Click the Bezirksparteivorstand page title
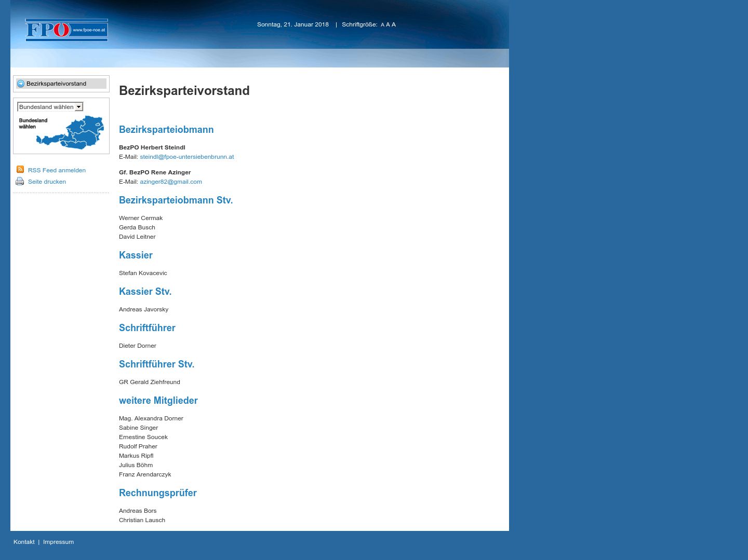 point(184,91)
